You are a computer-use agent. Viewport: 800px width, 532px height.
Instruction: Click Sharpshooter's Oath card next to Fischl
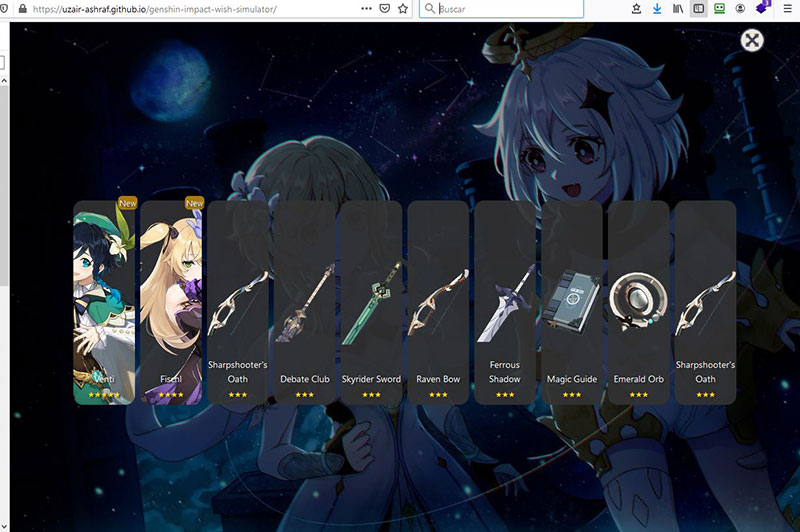click(238, 302)
